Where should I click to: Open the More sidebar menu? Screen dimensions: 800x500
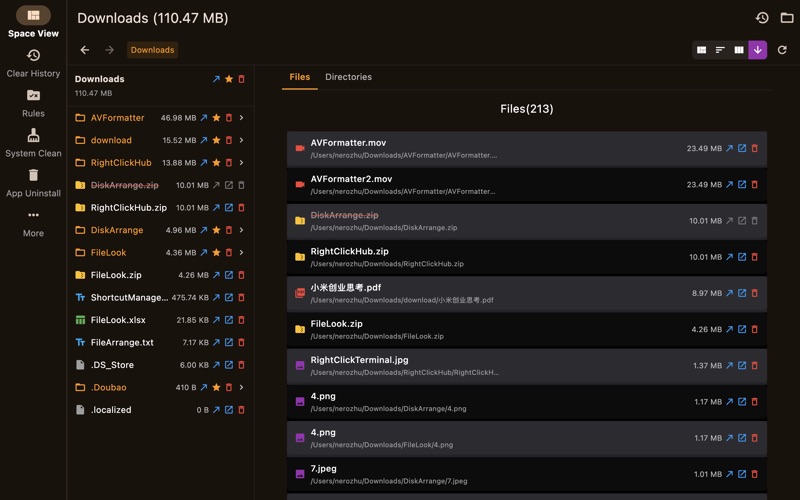(x=33, y=223)
